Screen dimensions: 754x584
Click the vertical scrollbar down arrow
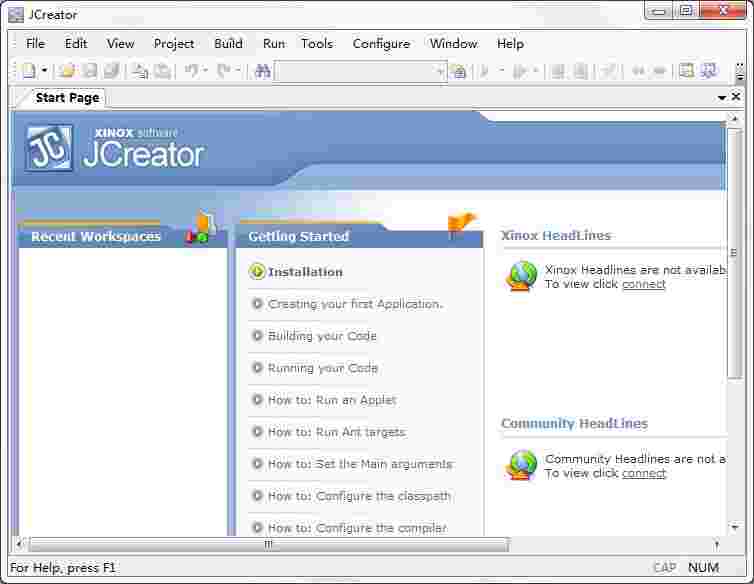734,528
